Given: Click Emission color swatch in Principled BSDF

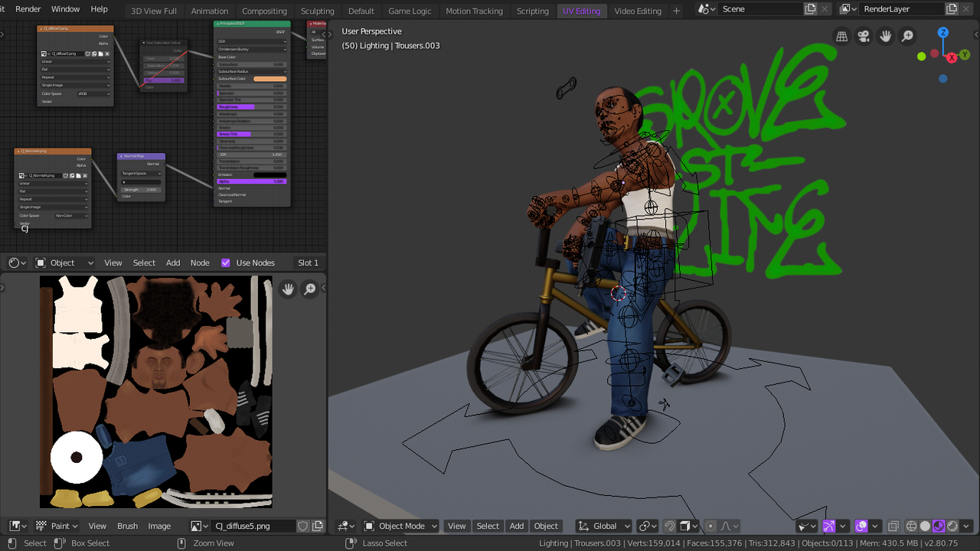Looking at the screenshot, I should click(269, 174).
